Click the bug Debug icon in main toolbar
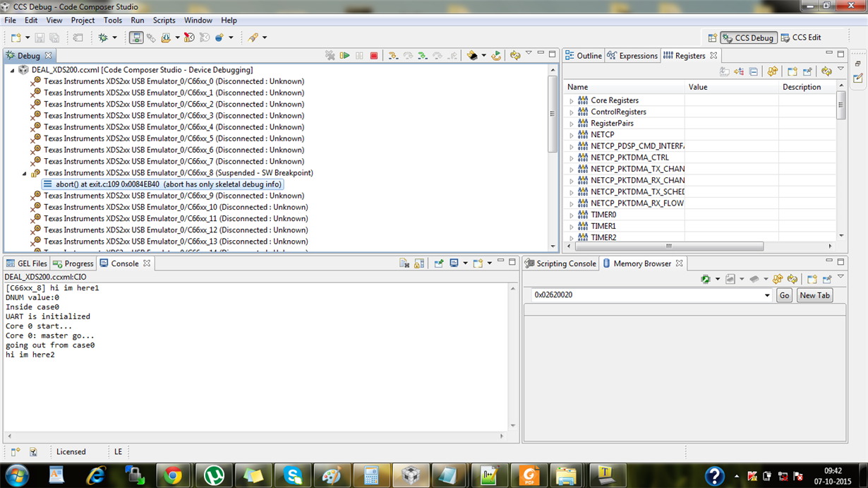 pyautogui.click(x=104, y=37)
